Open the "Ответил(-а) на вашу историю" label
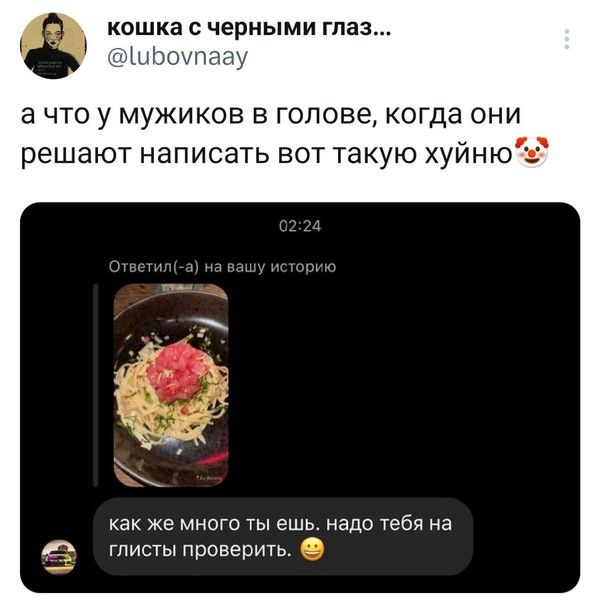This screenshot has height=604, width=599. (222, 267)
